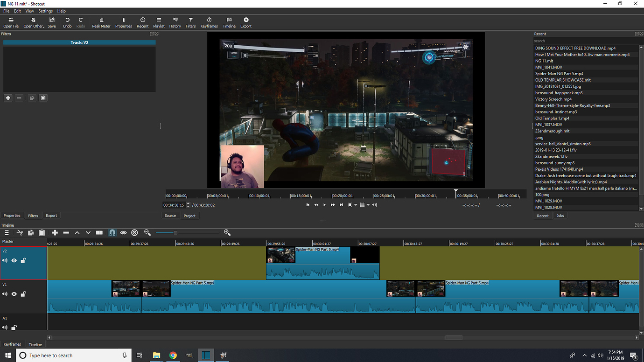
Task: Copy the selected timeline clip
Action: coord(31,232)
